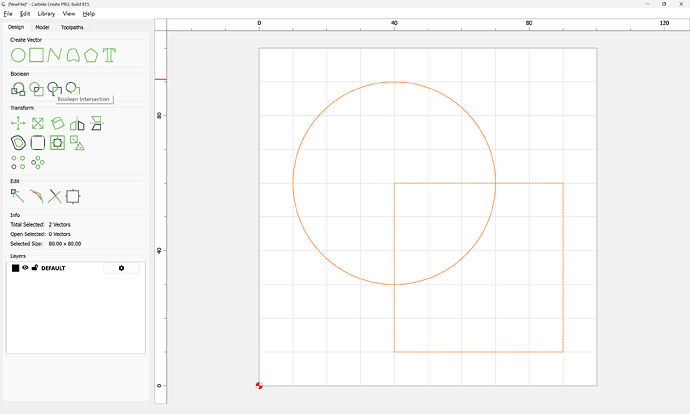Toggle visibility of the DEFAULT layer
690x414 pixels.
(25, 267)
